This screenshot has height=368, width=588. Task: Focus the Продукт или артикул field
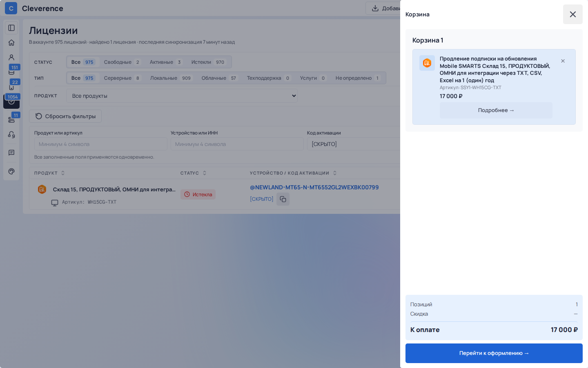click(x=101, y=144)
